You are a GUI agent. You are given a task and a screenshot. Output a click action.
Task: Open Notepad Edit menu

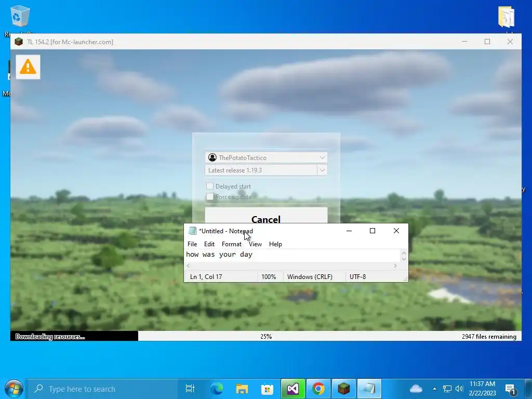[209, 244]
